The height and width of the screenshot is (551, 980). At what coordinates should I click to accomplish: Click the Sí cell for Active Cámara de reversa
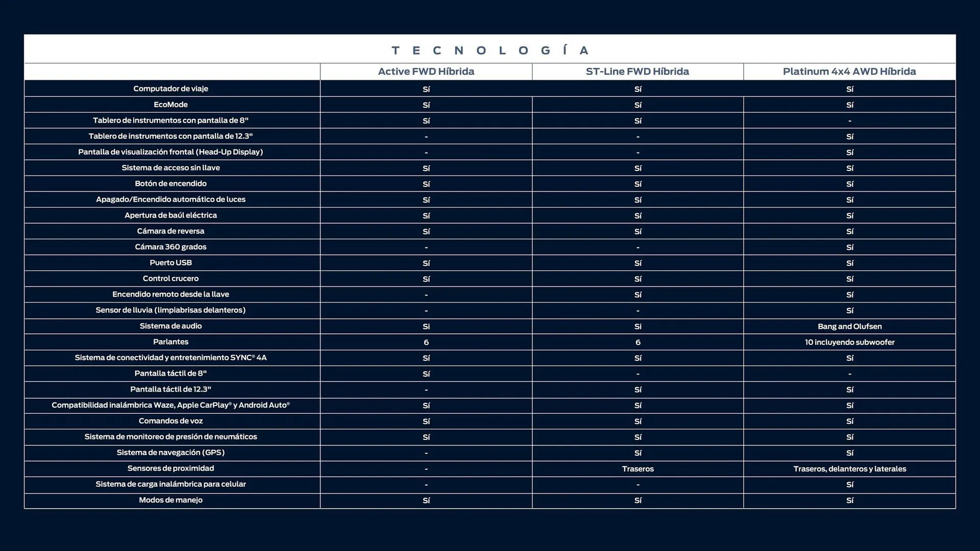(426, 231)
